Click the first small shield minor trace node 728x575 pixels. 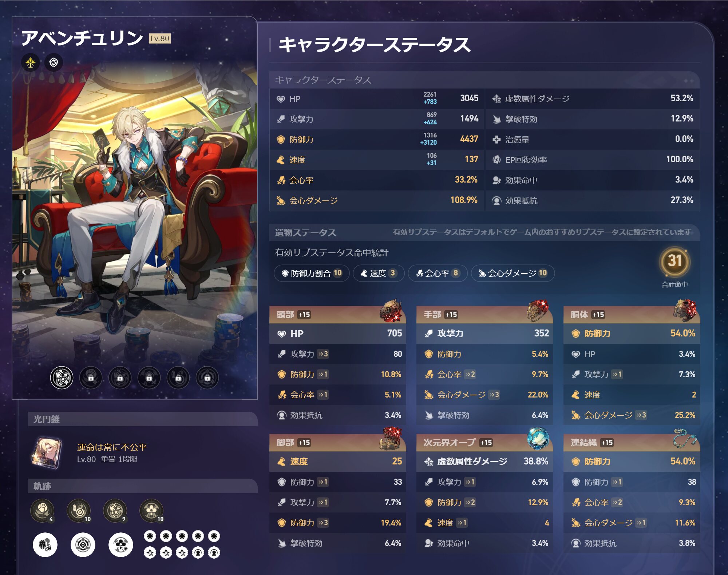(x=150, y=536)
